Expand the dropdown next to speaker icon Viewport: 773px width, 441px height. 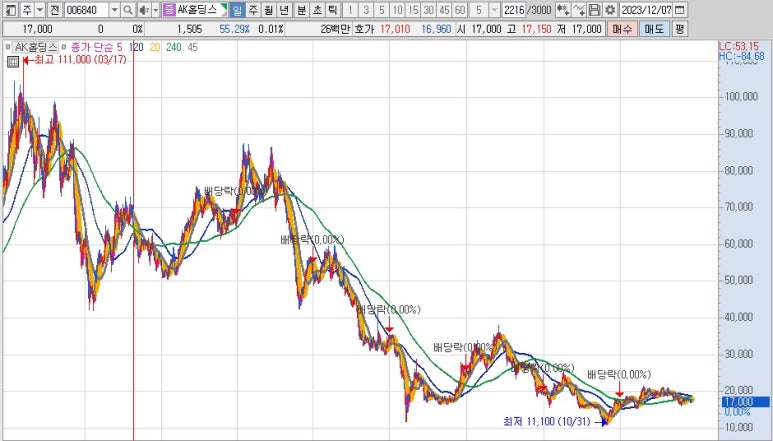click(156, 9)
